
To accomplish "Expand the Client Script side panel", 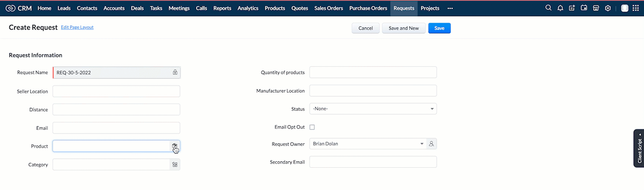I will coord(639,148).
